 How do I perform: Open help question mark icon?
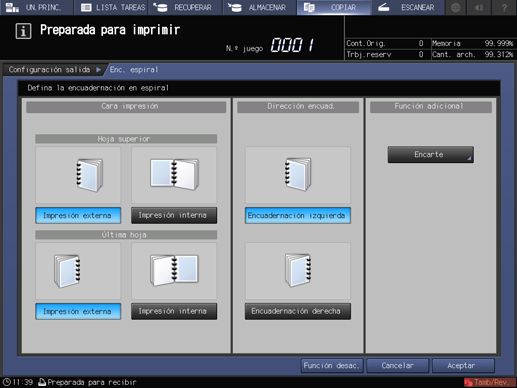click(x=504, y=7)
